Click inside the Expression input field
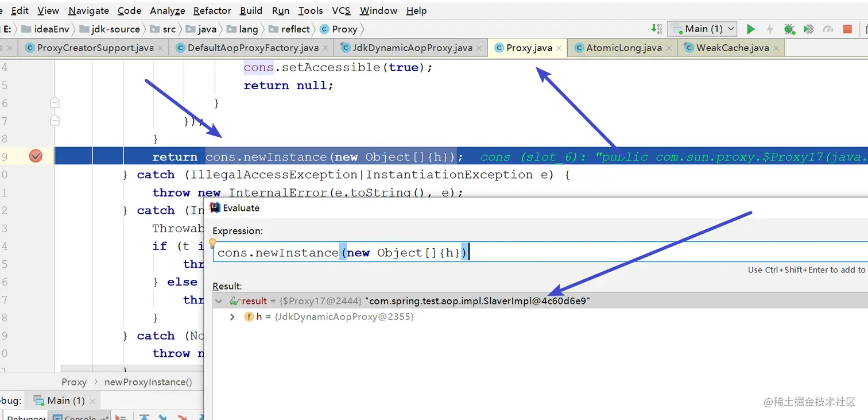This screenshot has width=868, height=420. (x=540, y=252)
